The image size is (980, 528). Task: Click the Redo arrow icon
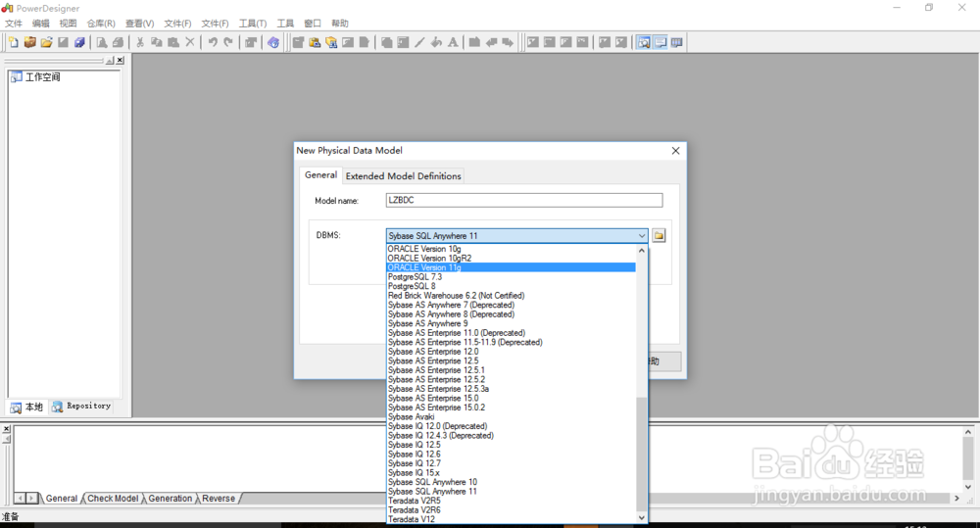(228, 42)
